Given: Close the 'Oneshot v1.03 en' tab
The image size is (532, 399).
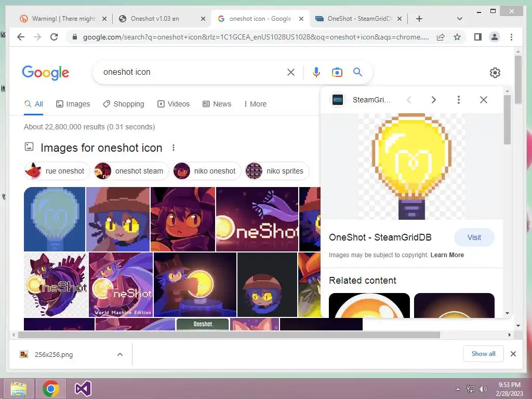Looking at the screenshot, I should [203, 19].
